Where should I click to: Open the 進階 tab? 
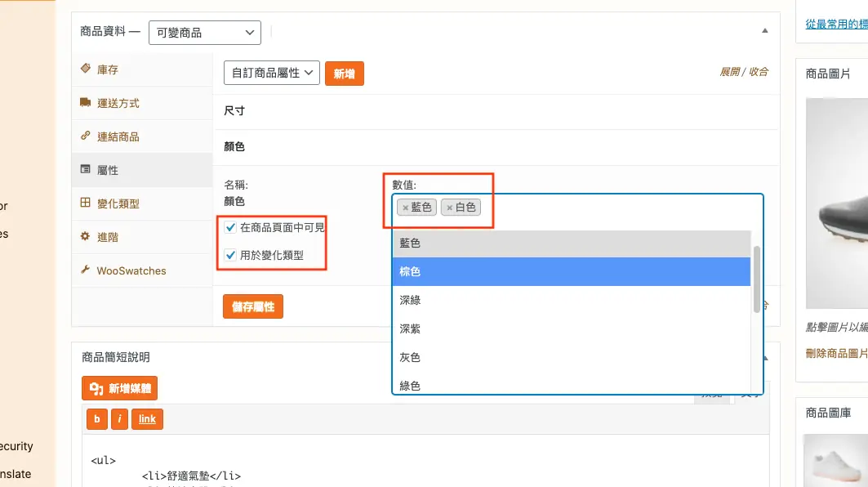[x=142, y=237]
